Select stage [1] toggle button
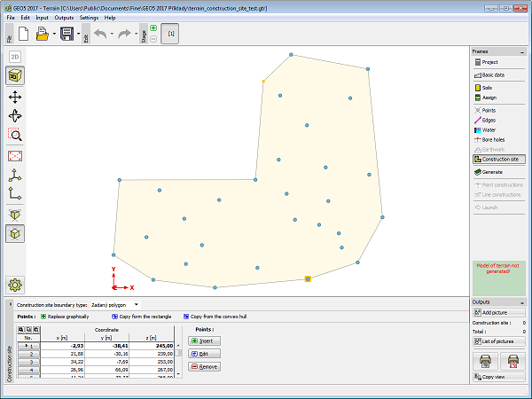The height and width of the screenshot is (399, 532). [x=170, y=34]
